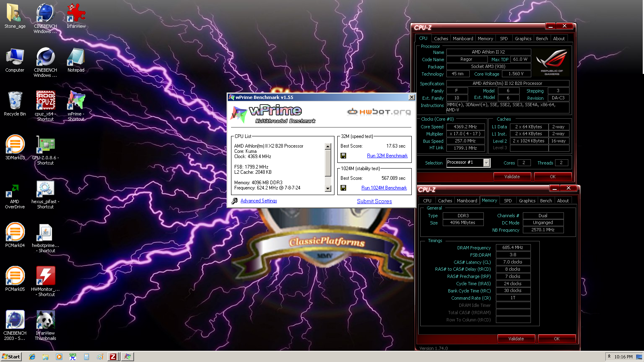644x362 pixels.
Task: Minimize the upper CPU-Z window
Action: click(550, 26)
